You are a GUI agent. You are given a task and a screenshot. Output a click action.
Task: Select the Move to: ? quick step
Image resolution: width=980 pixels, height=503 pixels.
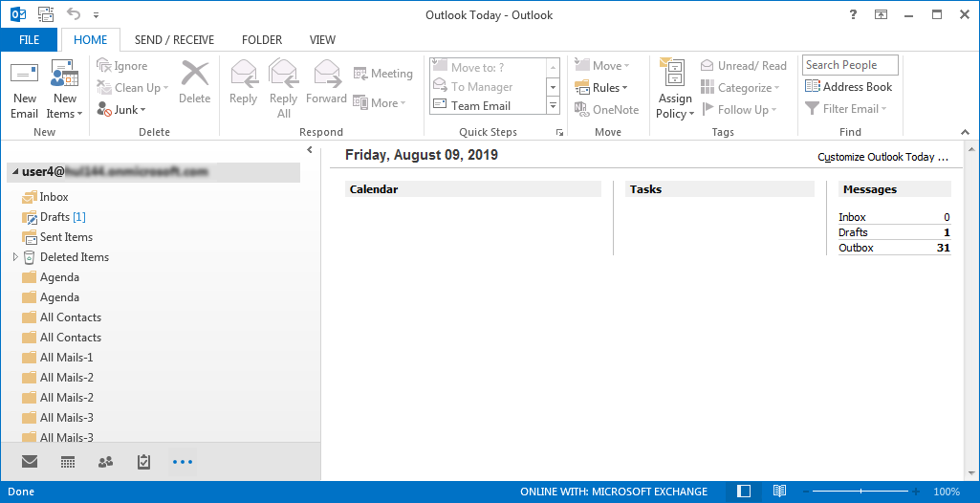pos(488,68)
